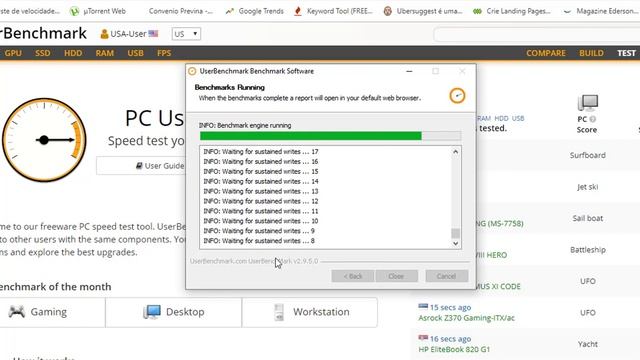Click the Back button in dialog

coord(353,276)
